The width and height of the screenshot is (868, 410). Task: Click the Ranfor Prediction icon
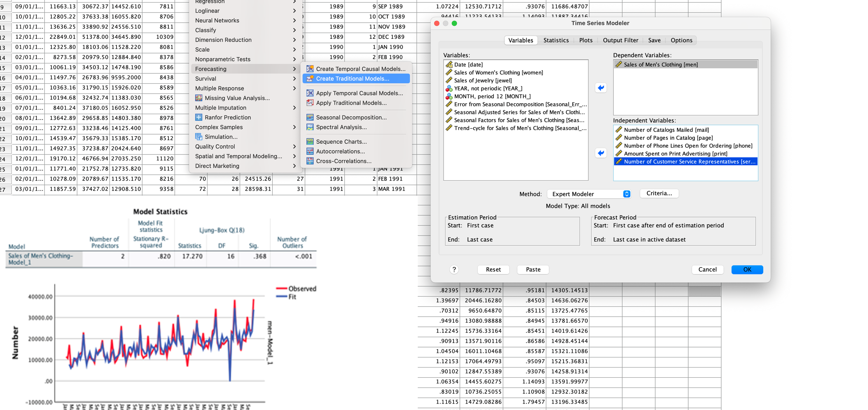pyautogui.click(x=199, y=117)
